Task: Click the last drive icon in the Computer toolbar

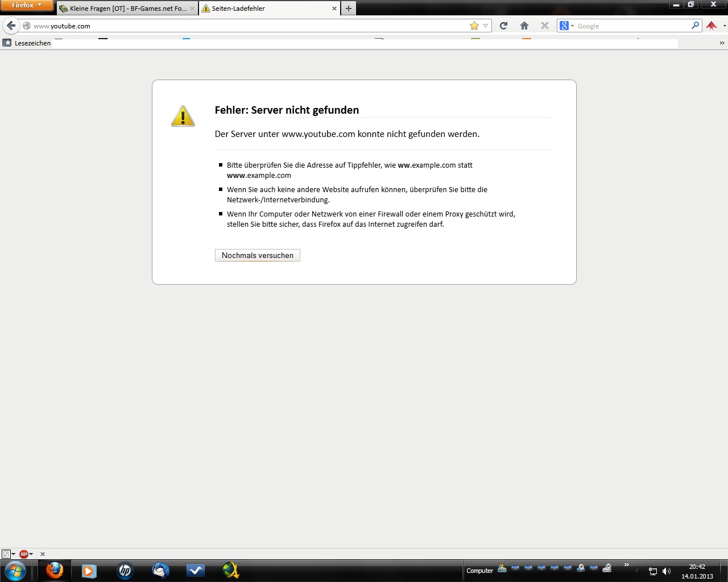Action: (x=607, y=568)
